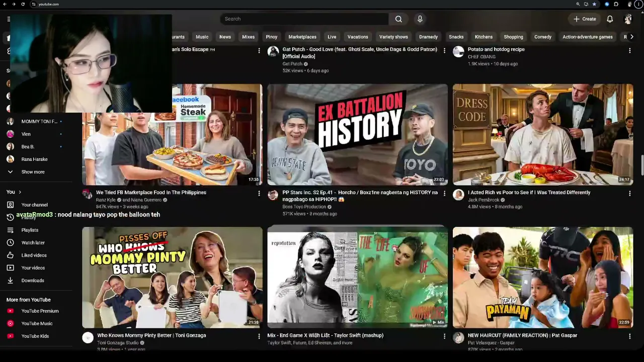Open options for Who Knows Mommy Pinty Better

click(x=259, y=336)
